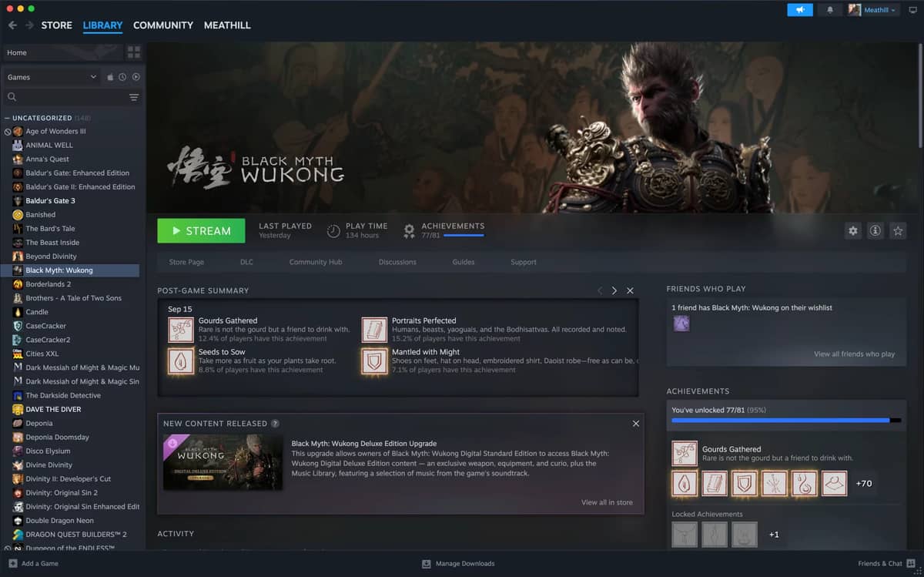Toggle the ready-to-play filter icon

point(136,77)
